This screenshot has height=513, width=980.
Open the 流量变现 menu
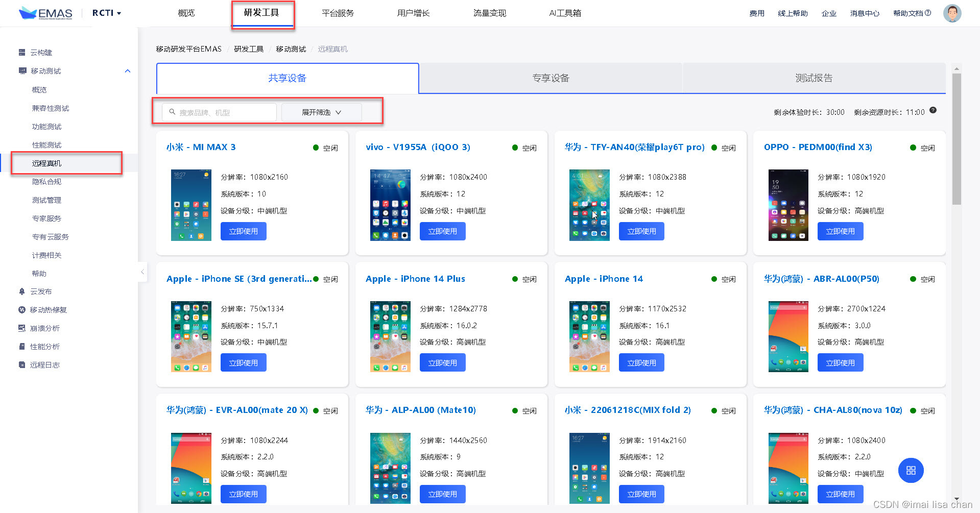click(489, 13)
